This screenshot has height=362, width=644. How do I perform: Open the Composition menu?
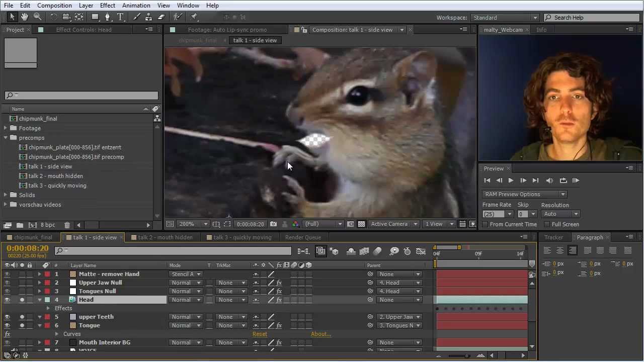click(54, 6)
